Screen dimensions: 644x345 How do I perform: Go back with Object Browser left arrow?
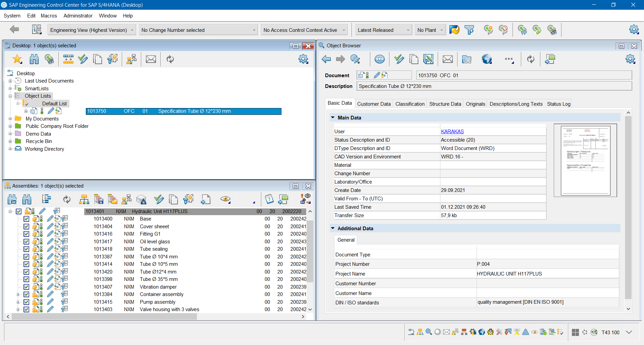(326, 59)
